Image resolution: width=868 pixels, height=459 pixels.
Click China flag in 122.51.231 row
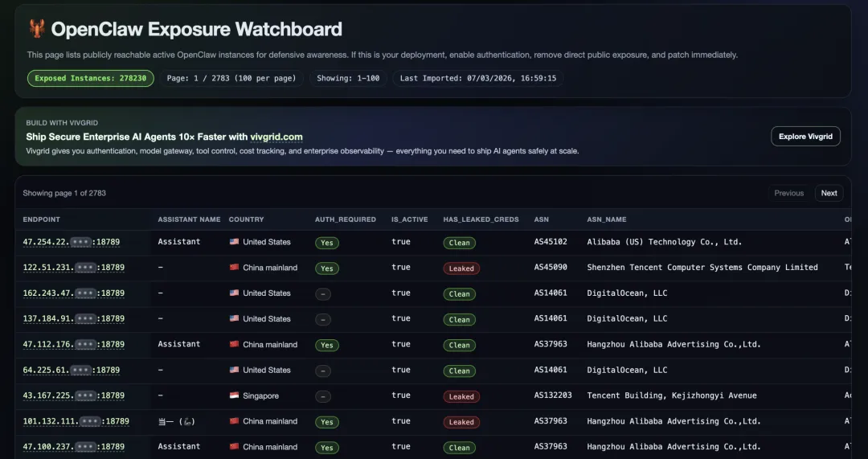234,268
